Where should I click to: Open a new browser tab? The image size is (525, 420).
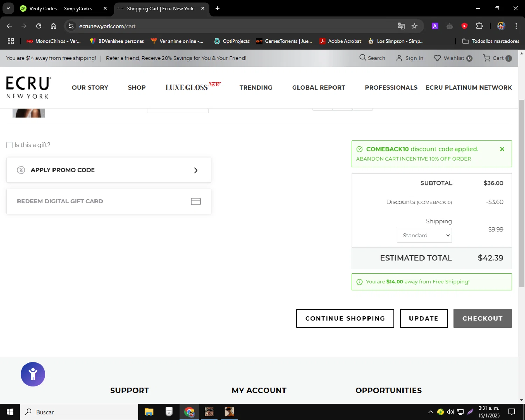click(217, 8)
